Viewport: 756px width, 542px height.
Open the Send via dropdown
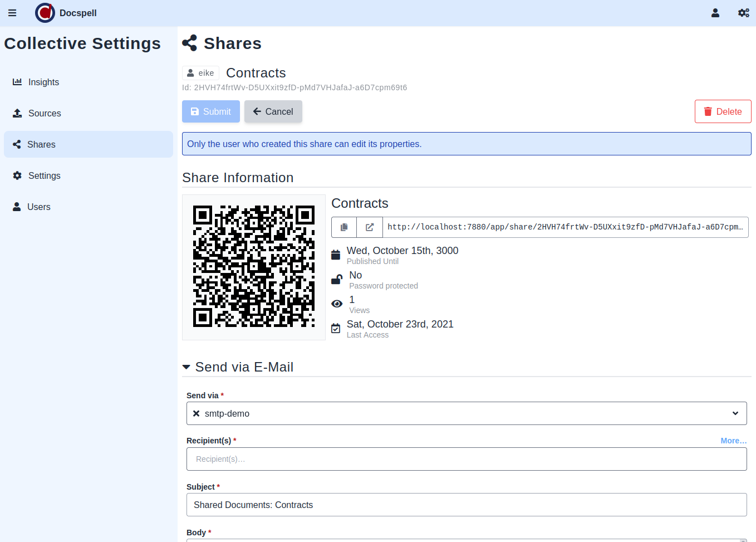tap(735, 413)
